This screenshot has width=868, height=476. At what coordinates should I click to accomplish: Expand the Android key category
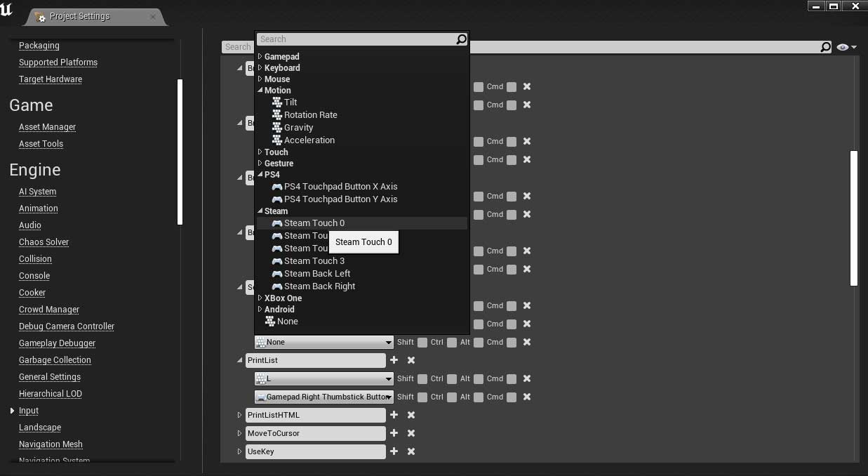[x=260, y=310]
